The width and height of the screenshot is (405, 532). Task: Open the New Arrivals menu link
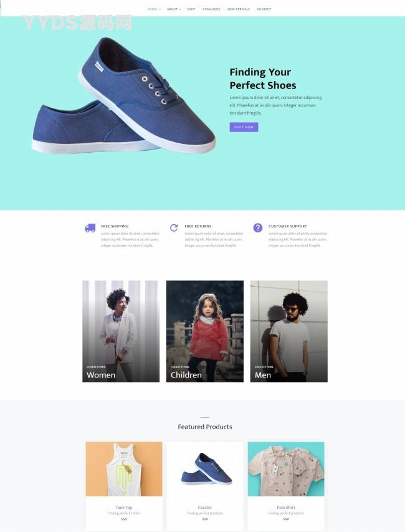point(238,9)
